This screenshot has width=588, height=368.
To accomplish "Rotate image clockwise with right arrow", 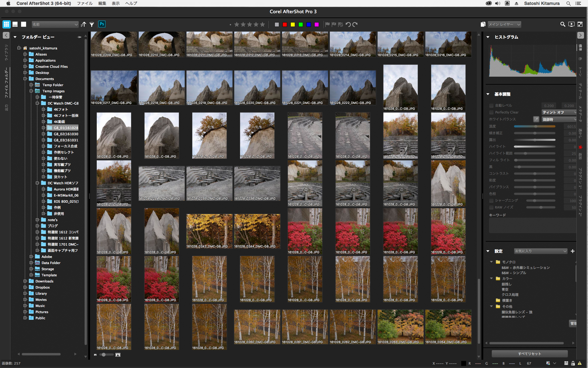I will click(x=355, y=25).
